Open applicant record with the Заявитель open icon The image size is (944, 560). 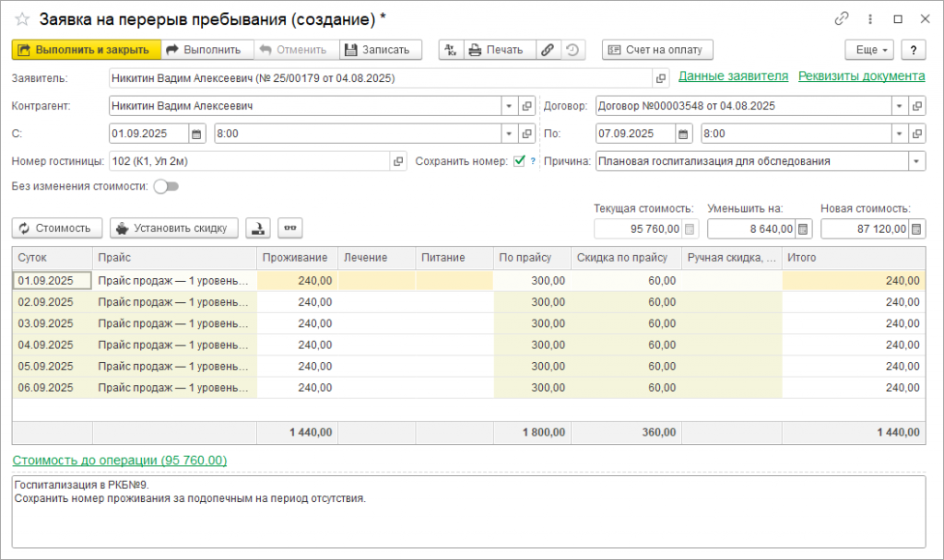(660, 78)
